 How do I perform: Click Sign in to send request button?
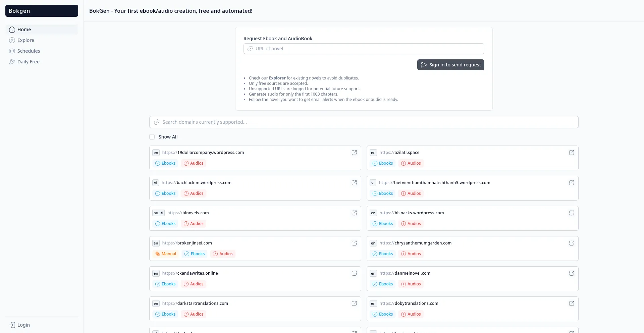pos(450,65)
